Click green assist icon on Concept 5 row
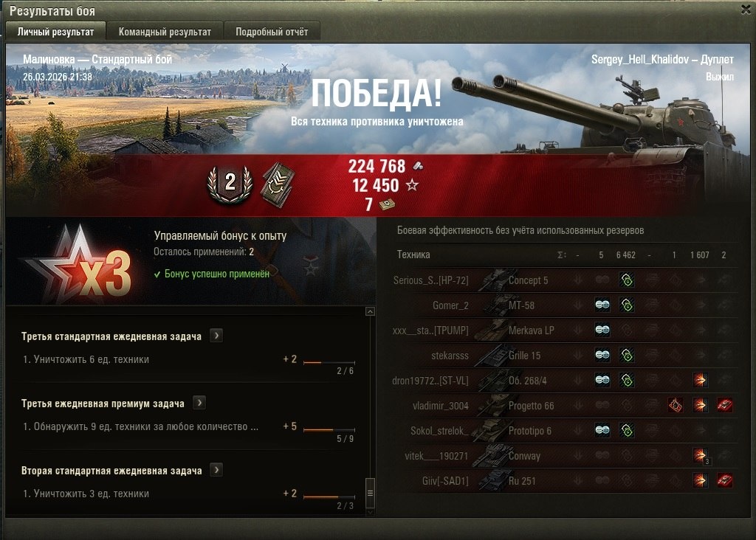 pyautogui.click(x=627, y=280)
